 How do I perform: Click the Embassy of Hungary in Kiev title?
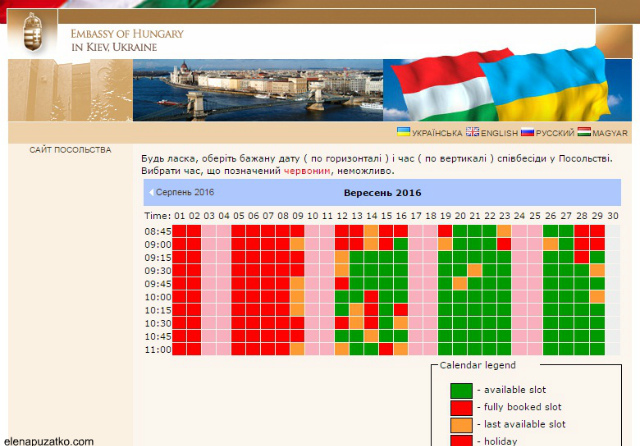(x=127, y=40)
